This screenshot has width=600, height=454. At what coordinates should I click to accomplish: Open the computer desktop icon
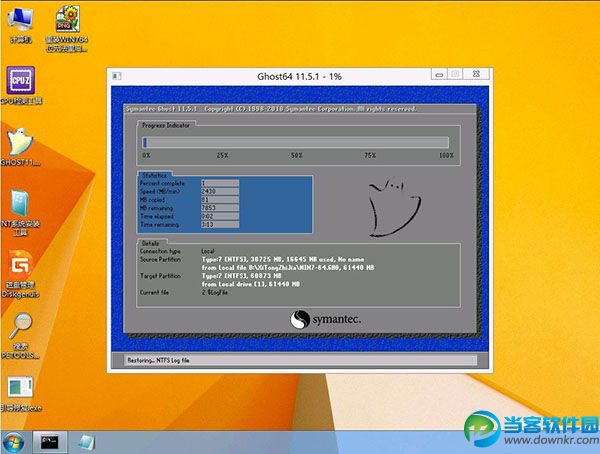[x=21, y=24]
